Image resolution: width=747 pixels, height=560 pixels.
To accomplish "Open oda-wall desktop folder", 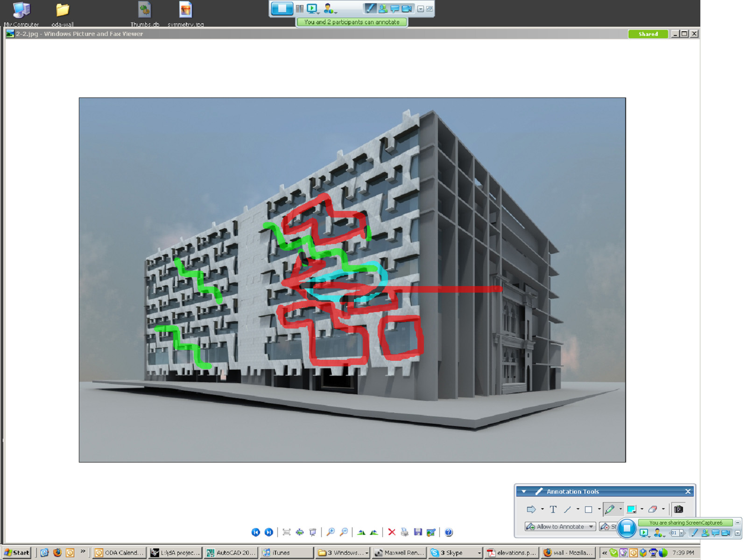I will (x=63, y=14).
